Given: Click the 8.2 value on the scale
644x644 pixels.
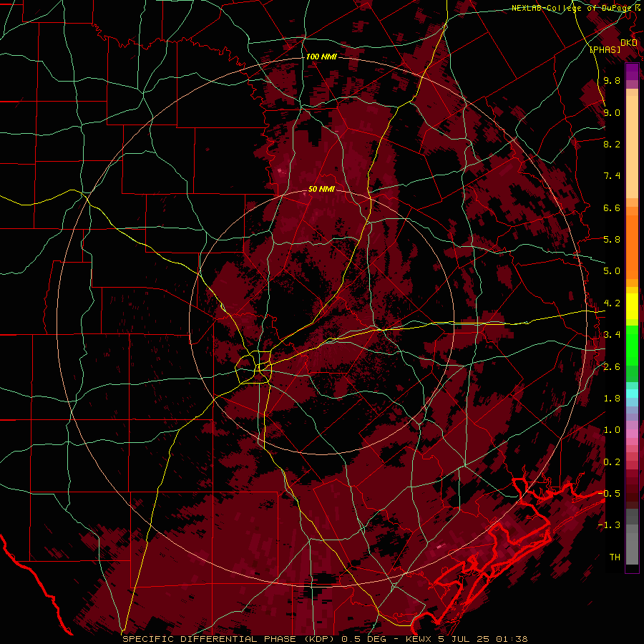Looking at the screenshot, I should point(612,144).
